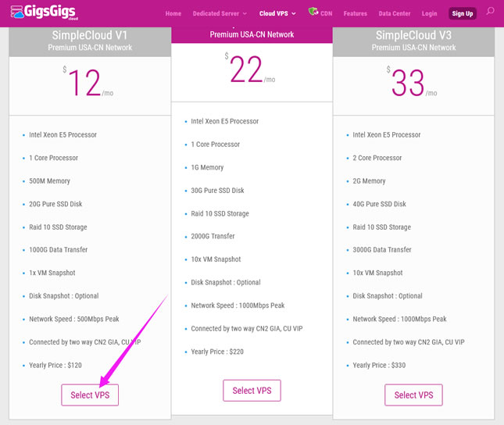Open the search magnifier icon

coord(490,12)
